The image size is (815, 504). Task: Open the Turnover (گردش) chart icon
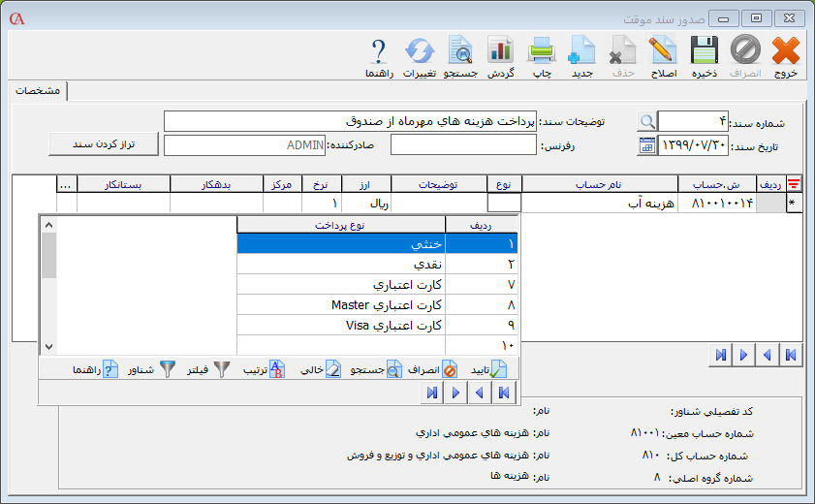coord(501,50)
